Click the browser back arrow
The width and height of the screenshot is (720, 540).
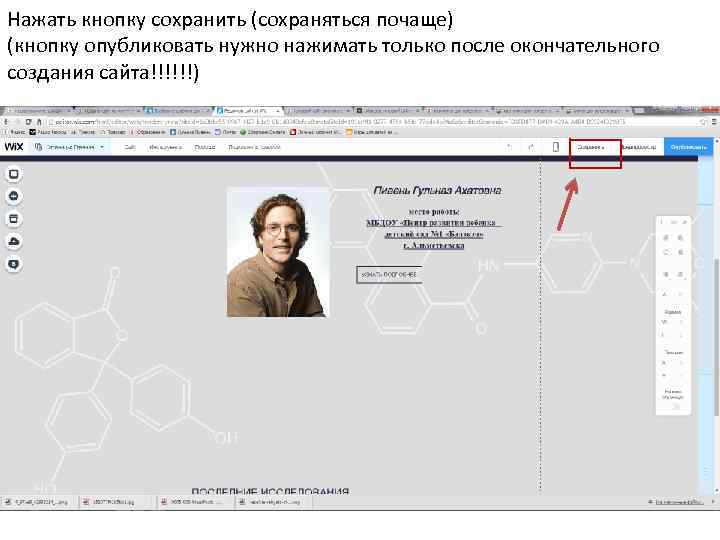[x=6, y=122]
